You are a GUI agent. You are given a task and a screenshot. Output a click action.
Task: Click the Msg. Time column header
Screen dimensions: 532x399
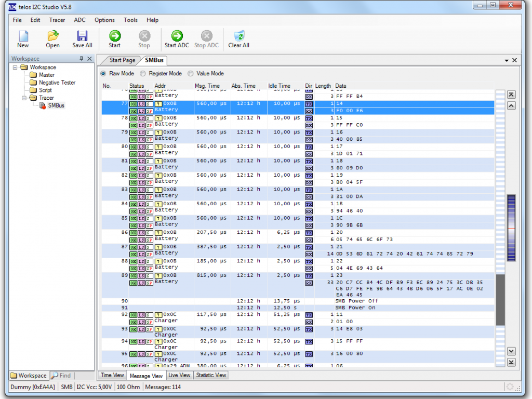pyautogui.click(x=207, y=86)
